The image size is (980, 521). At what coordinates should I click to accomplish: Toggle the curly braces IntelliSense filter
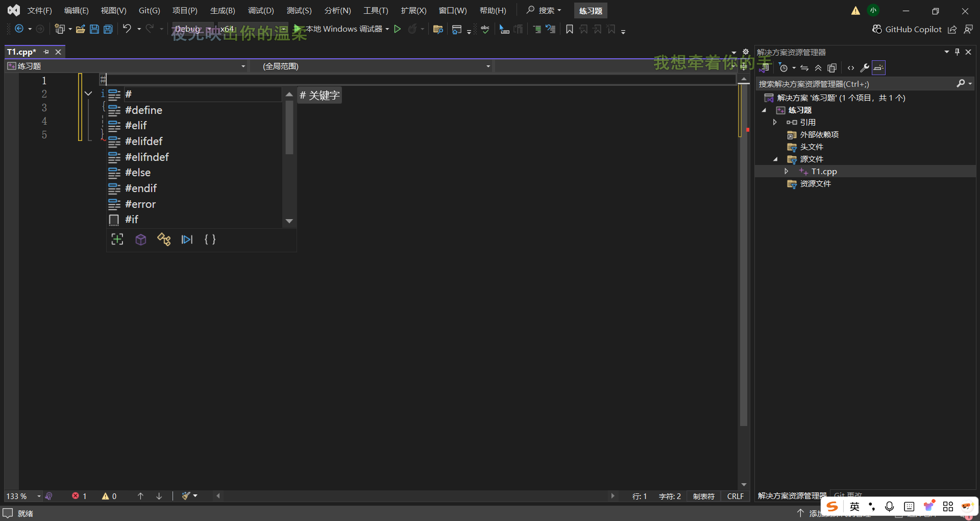tap(210, 240)
